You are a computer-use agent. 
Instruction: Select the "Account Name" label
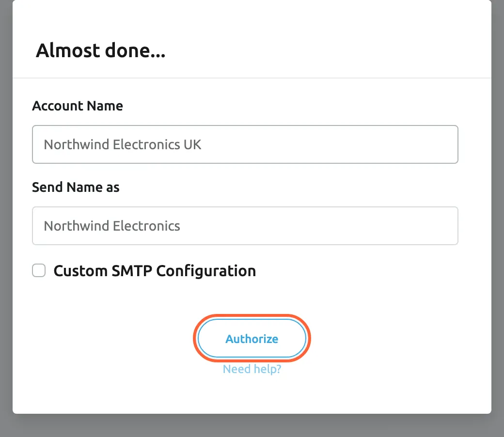(78, 106)
